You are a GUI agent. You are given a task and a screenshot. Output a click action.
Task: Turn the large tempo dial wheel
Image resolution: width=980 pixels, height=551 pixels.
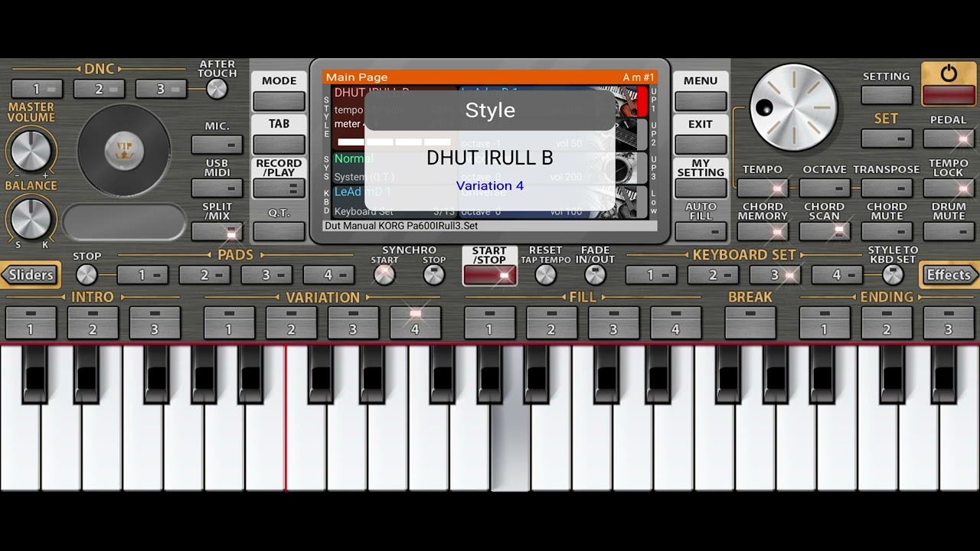[x=794, y=107]
